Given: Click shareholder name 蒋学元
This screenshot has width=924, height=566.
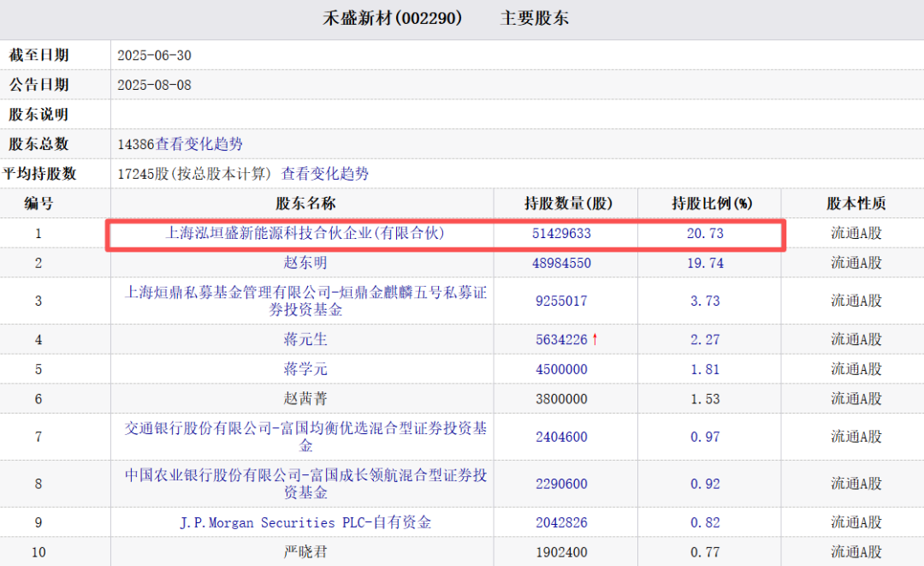Looking at the screenshot, I should pyautogui.click(x=305, y=369).
